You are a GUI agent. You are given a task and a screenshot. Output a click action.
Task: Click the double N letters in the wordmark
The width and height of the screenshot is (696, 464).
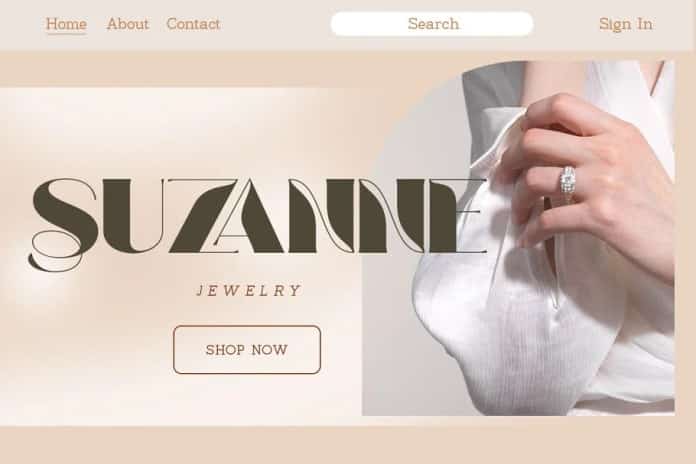[x=371, y=215]
